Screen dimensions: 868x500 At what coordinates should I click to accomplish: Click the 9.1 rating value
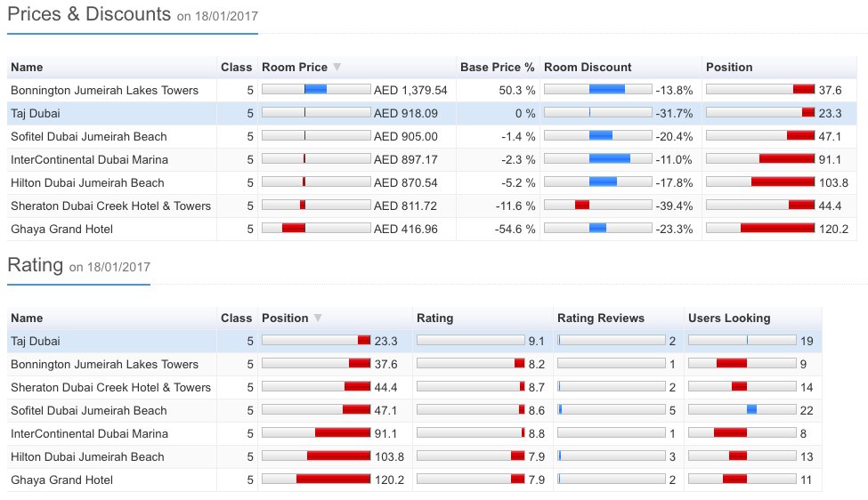coord(536,342)
